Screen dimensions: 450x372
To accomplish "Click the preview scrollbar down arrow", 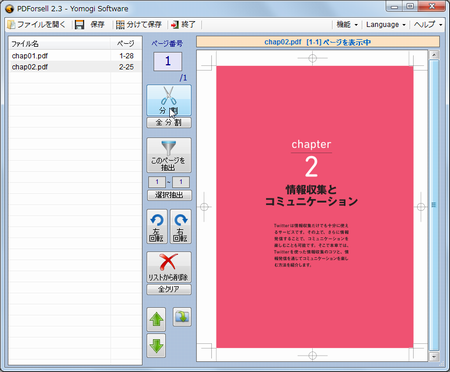I will (434, 357).
